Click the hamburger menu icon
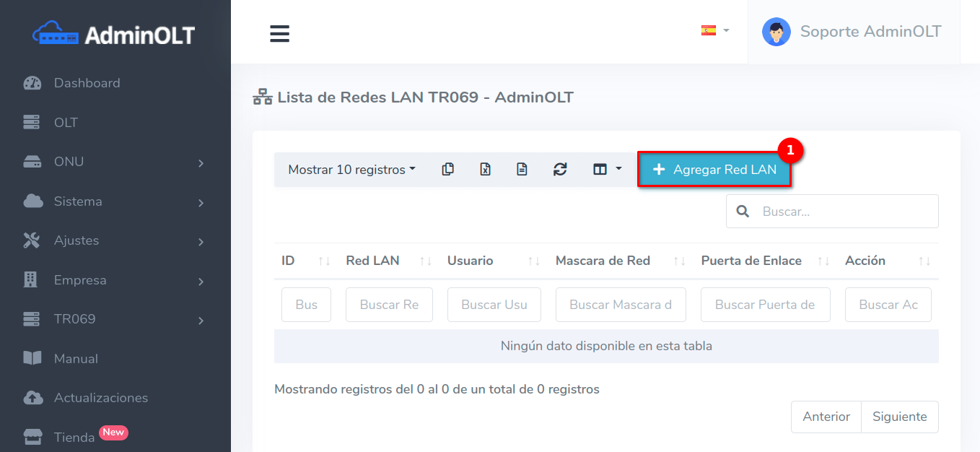The image size is (980, 452). point(279,33)
